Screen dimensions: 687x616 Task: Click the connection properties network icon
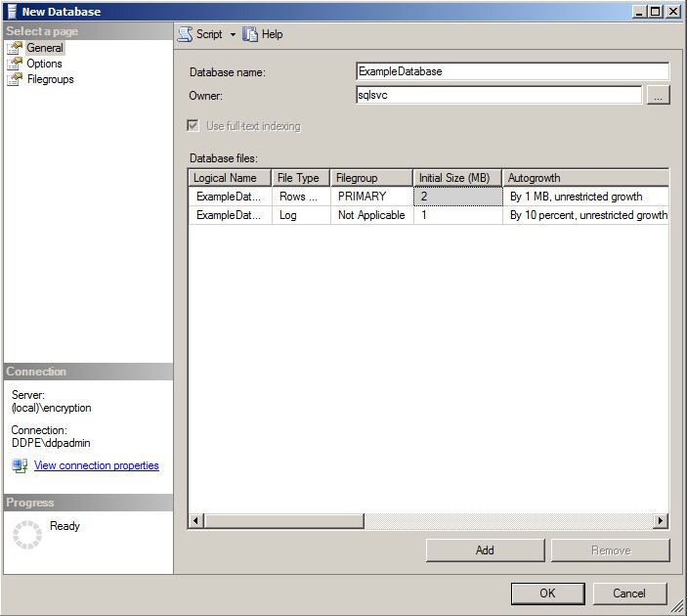point(20,465)
